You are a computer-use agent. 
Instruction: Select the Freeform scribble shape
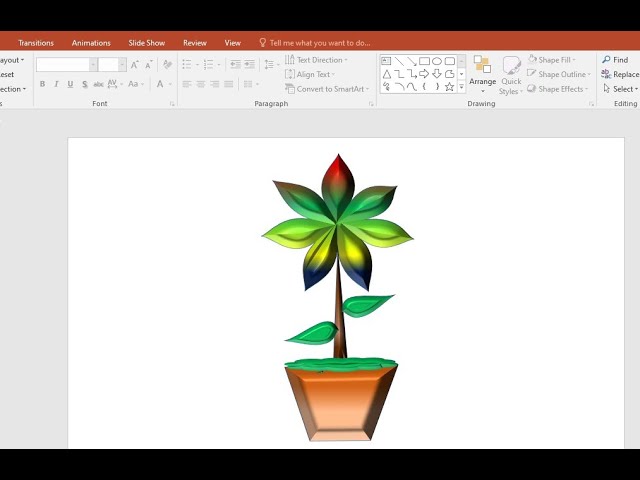point(387,87)
